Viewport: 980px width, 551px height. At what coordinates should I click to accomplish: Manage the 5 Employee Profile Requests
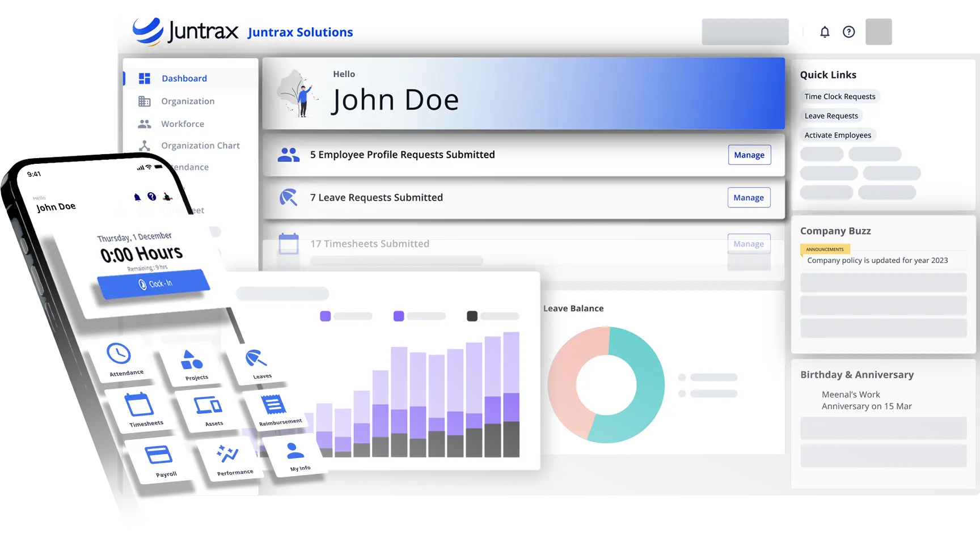coord(749,155)
